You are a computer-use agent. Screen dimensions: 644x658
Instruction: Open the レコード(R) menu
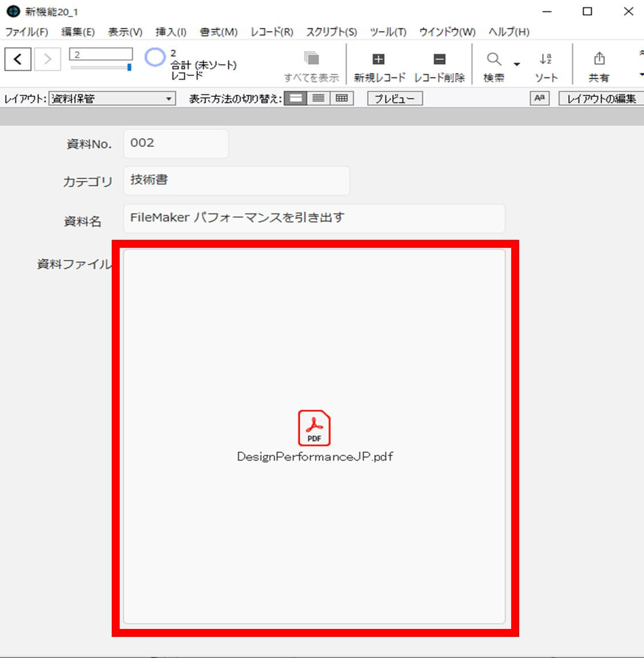[x=272, y=32]
